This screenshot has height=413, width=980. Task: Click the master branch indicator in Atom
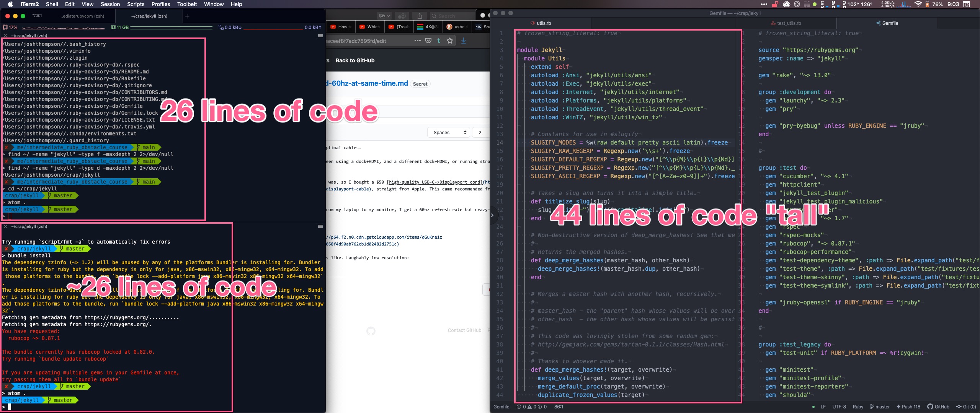tap(880, 406)
